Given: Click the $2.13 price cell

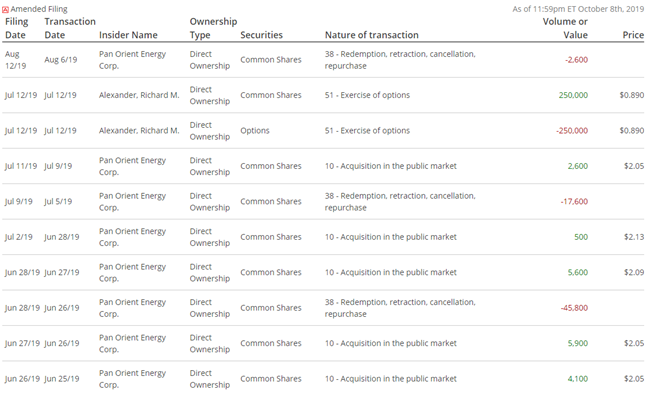Looking at the screenshot, I should click(634, 237).
